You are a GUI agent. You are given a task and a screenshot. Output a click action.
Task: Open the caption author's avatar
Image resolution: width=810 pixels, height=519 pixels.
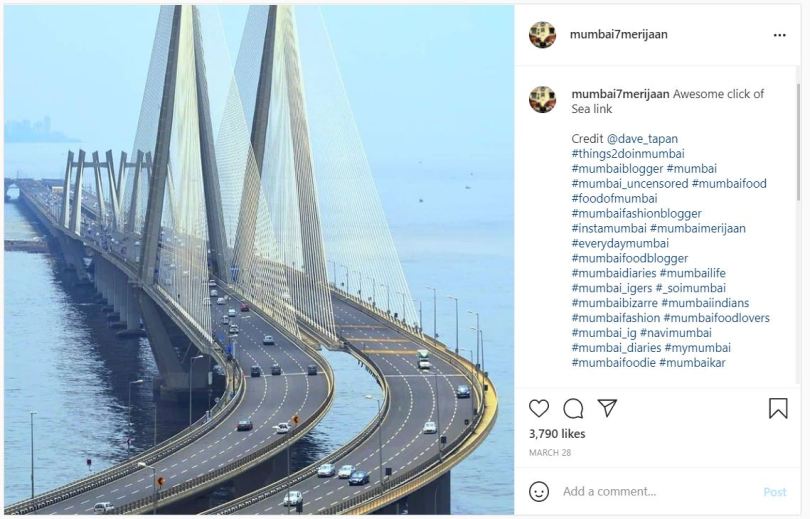click(x=542, y=99)
